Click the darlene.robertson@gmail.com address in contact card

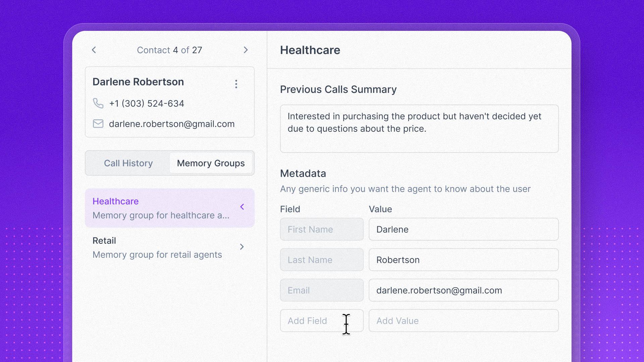tap(171, 124)
